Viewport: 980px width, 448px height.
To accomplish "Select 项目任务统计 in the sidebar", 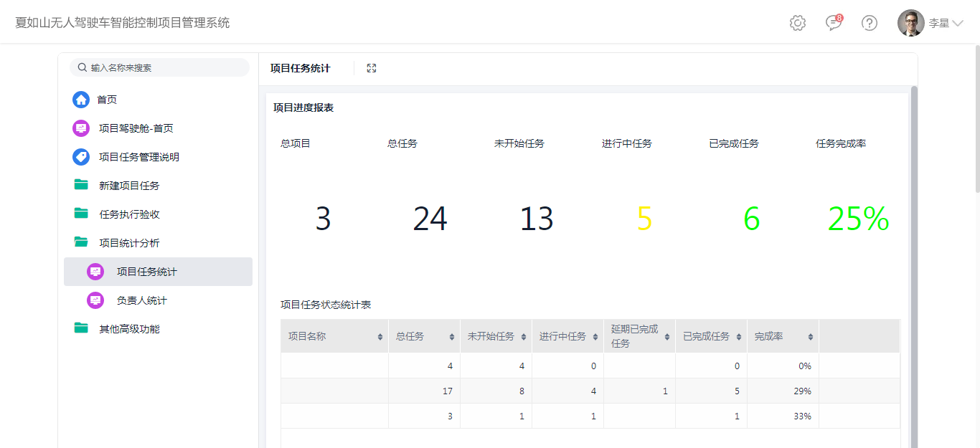I will (146, 272).
